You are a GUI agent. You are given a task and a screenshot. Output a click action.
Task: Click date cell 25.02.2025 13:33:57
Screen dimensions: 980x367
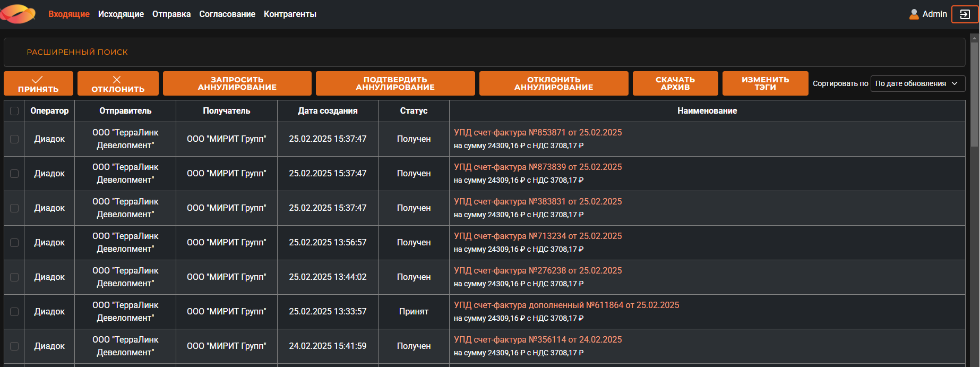coord(328,312)
